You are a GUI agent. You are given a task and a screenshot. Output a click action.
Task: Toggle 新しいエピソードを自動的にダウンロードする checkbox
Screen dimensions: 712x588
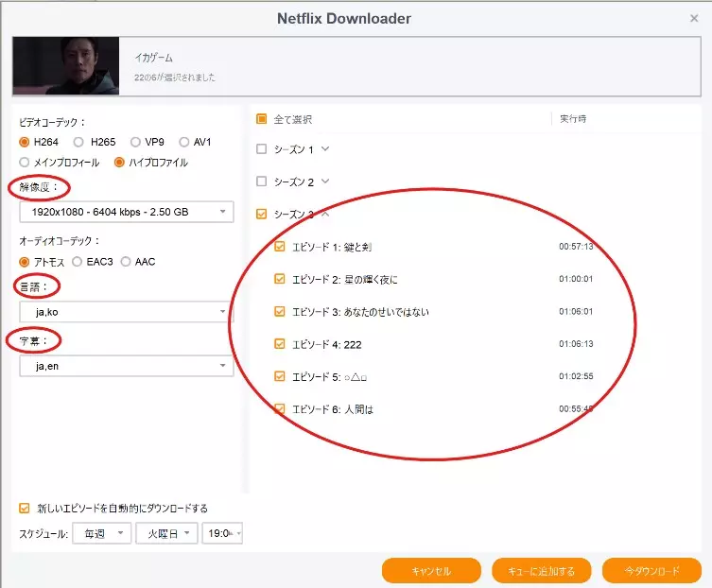(24, 508)
